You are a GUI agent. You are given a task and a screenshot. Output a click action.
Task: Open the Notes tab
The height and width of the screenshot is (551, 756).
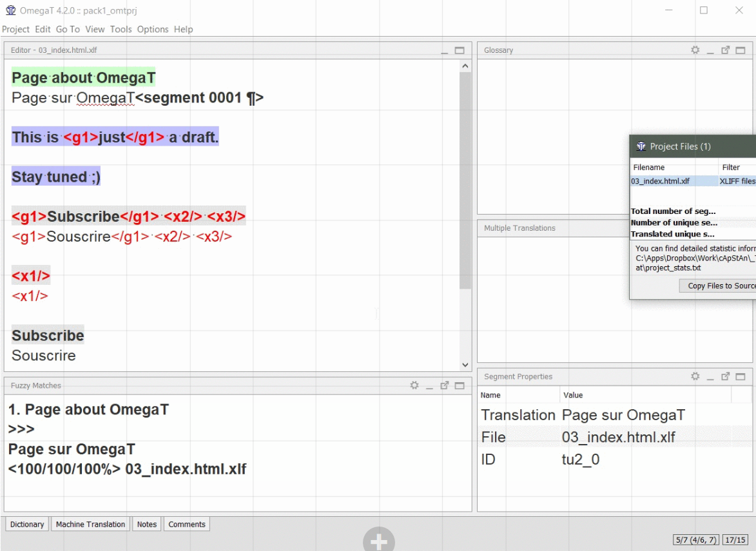(146, 524)
